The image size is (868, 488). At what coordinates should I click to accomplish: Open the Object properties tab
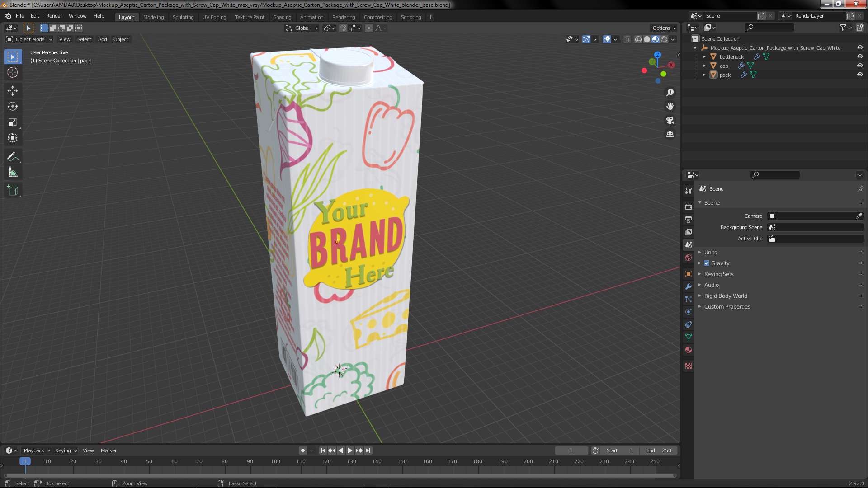point(688,274)
